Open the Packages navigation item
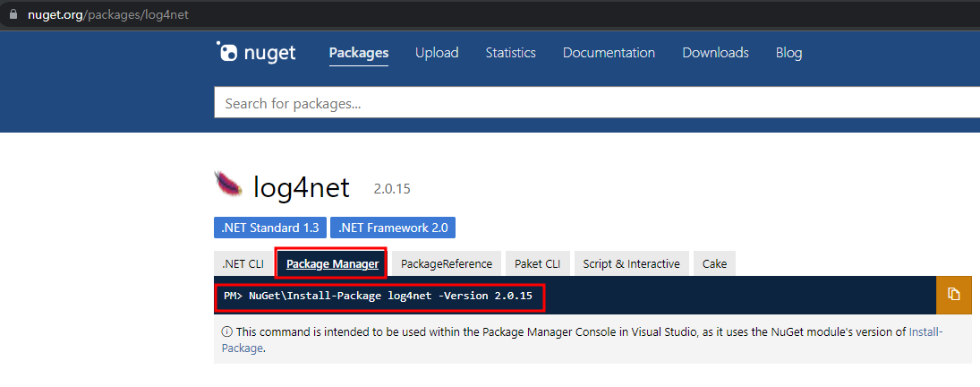This screenshot has height=387, width=980. (x=359, y=53)
